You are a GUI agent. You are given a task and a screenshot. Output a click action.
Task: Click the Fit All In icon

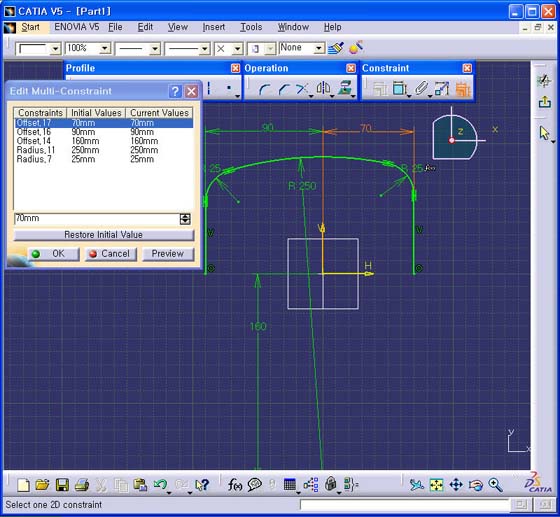[436, 485]
